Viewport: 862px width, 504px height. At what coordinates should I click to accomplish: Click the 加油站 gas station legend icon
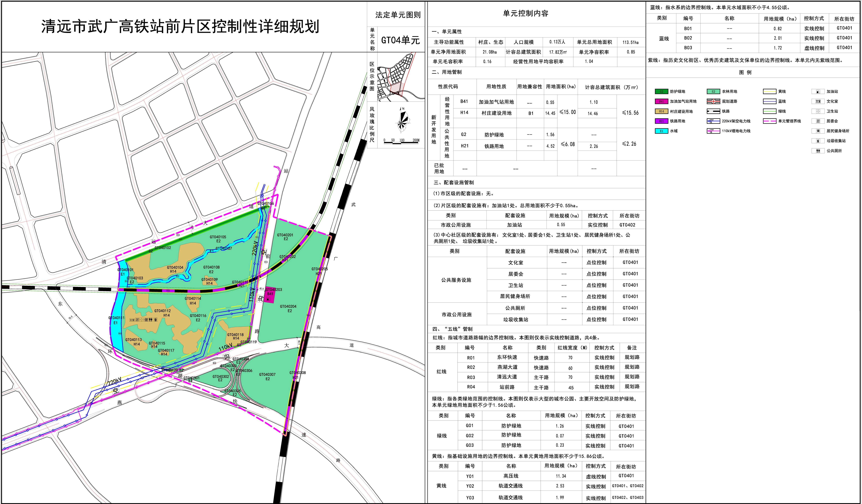coord(818,92)
